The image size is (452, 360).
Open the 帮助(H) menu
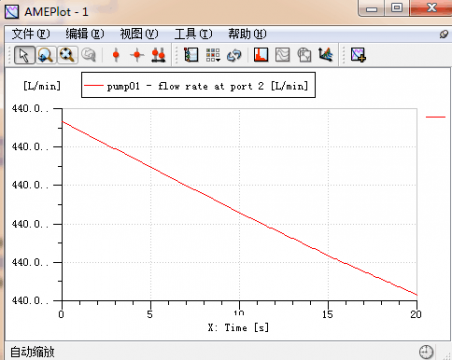click(x=247, y=34)
